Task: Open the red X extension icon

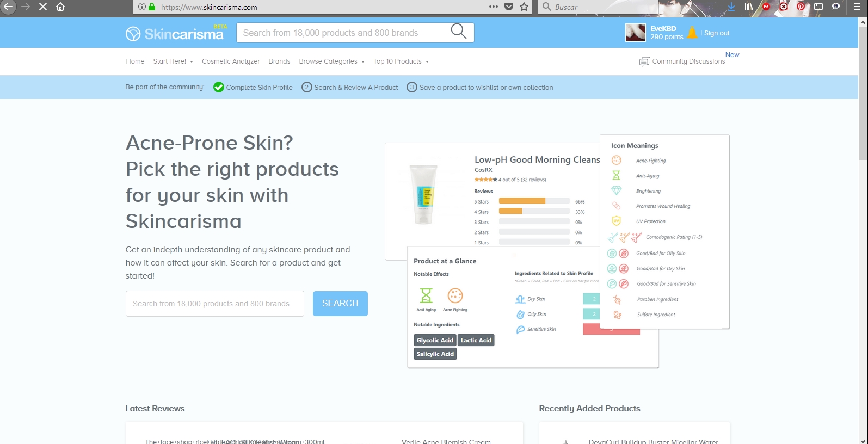Action: point(784,7)
